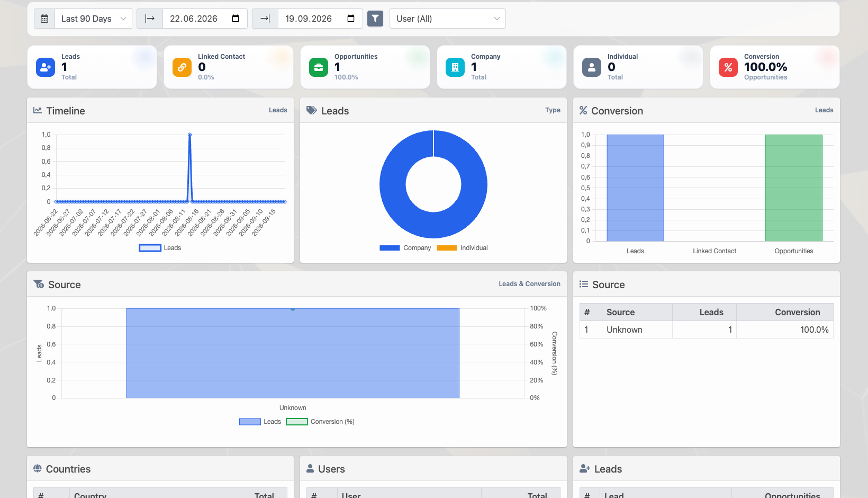This screenshot has width=868, height=498.
Task: Click the Opportunities card 100.0% text
Action: [346, 77]
